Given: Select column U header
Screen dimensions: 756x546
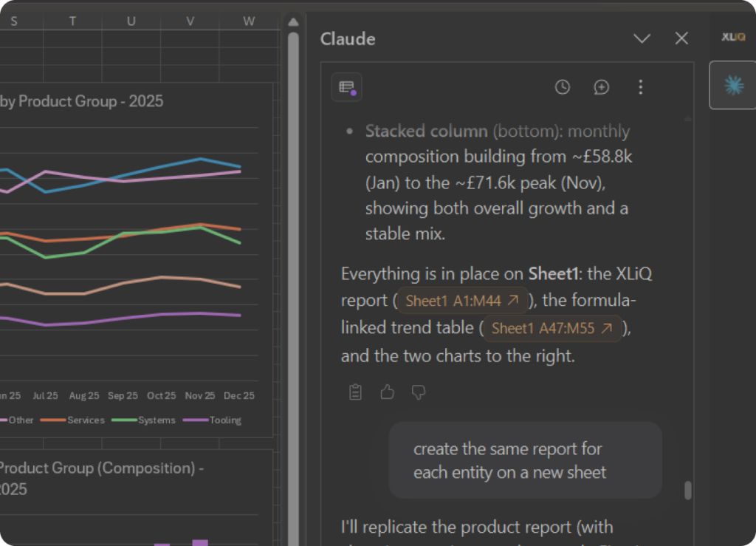Looking at the screenshot, I should click(131, 21).
